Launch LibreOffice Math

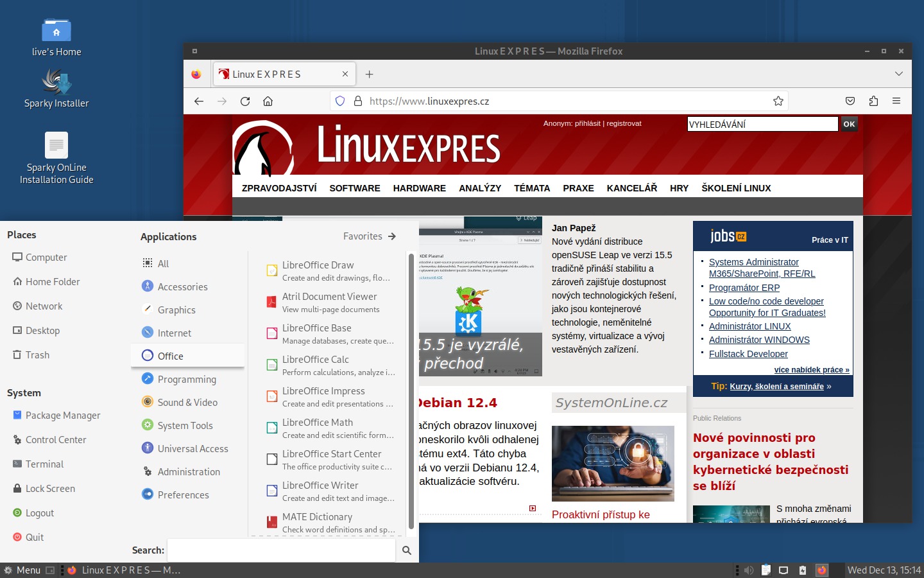tap(330, 428)
